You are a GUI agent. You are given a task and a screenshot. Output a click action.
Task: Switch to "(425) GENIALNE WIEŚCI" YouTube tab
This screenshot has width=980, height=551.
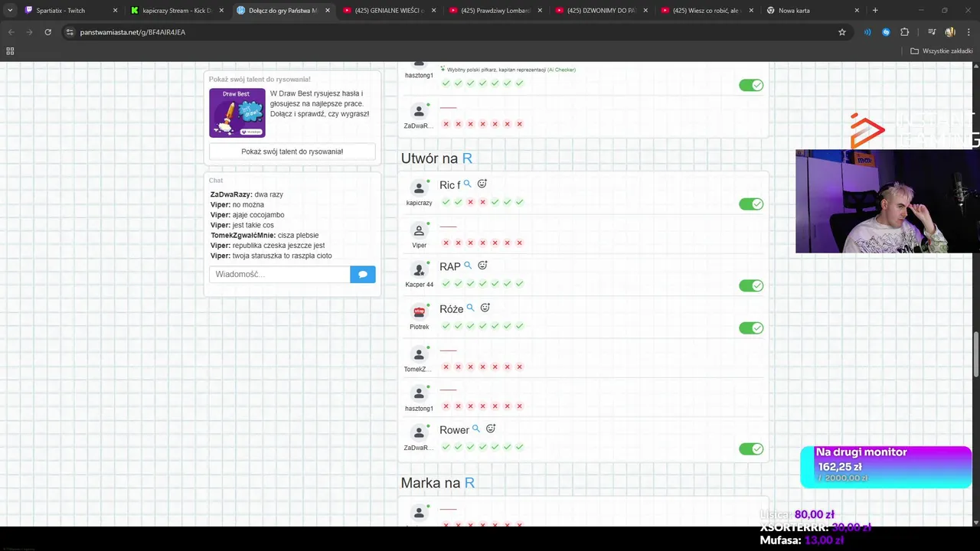click(x=389, y=11)
